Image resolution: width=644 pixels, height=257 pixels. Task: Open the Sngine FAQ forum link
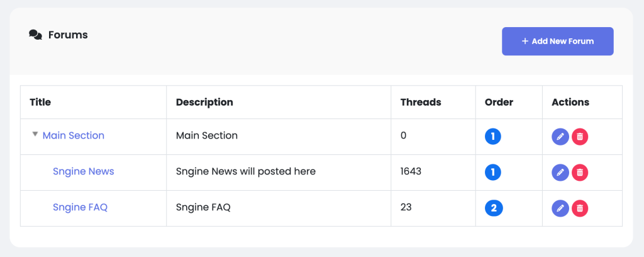(x=80, y=207)
